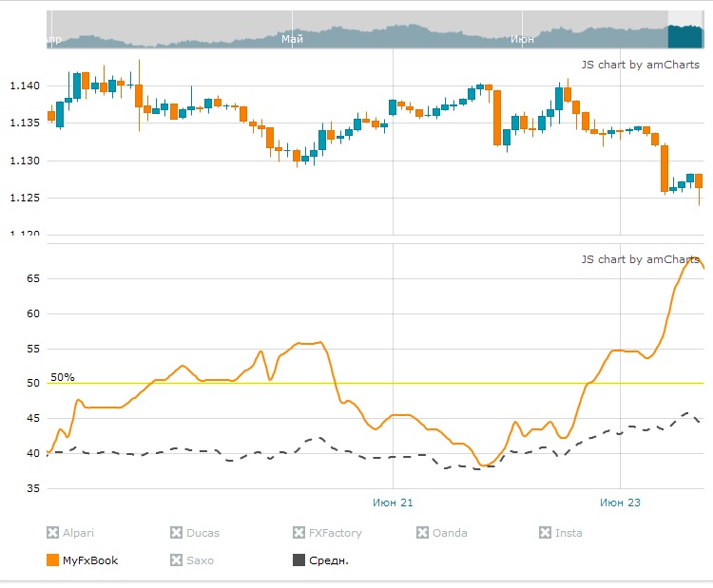Image resolution: width=713 pixels, height=588 pixels.
Task: Click the peak of the orange MyFxBook line
Action: pyautogui.click(x=693, y=259)
